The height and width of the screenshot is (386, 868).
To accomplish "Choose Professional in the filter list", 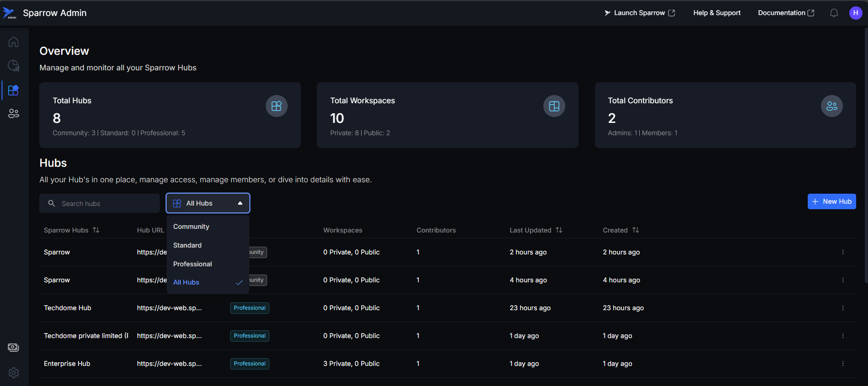I will pos(193,264).
